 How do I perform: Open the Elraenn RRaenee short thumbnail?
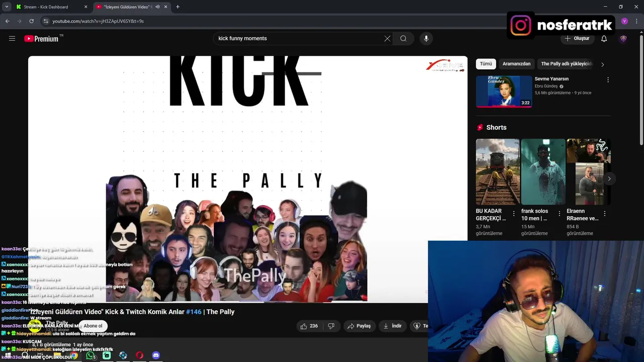[588, 171]
